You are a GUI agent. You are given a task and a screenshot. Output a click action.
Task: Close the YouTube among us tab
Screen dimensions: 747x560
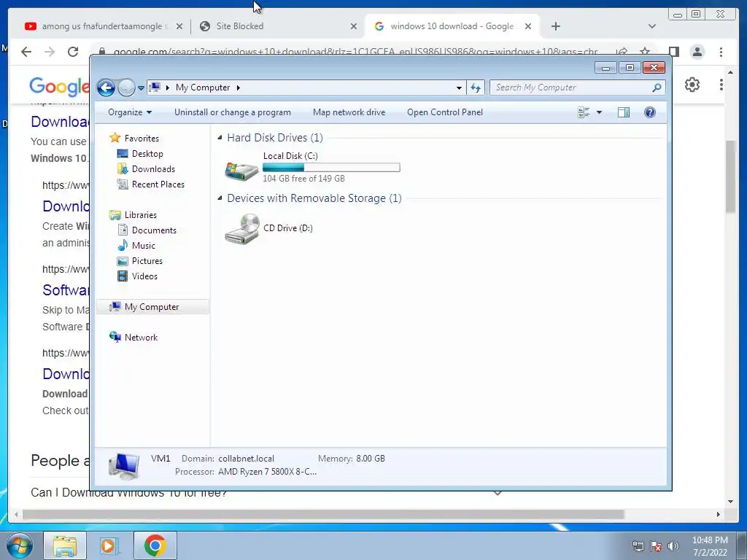(179, 27)
